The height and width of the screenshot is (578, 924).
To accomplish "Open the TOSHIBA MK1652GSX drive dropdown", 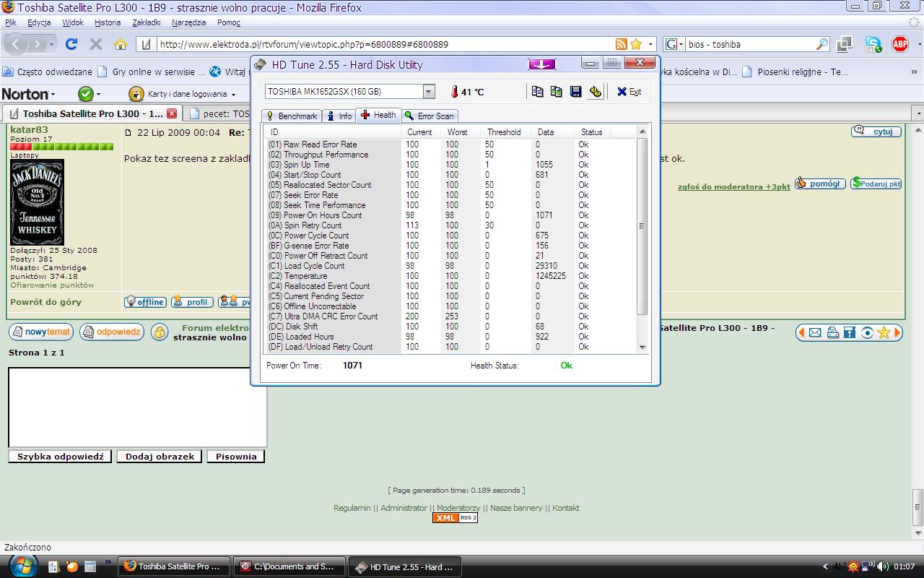I will (429, 92).
